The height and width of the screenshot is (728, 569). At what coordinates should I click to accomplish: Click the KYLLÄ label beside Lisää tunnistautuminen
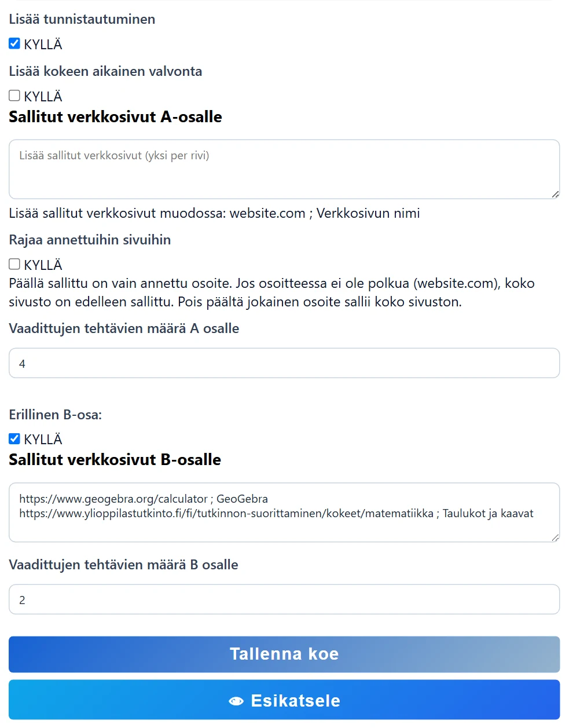(x=43, y=45)
